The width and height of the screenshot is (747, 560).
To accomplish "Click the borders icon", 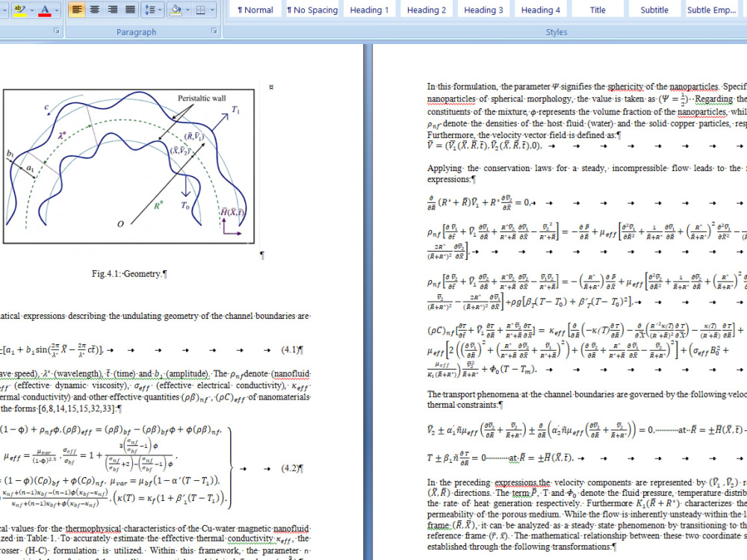I will point(200,10).
